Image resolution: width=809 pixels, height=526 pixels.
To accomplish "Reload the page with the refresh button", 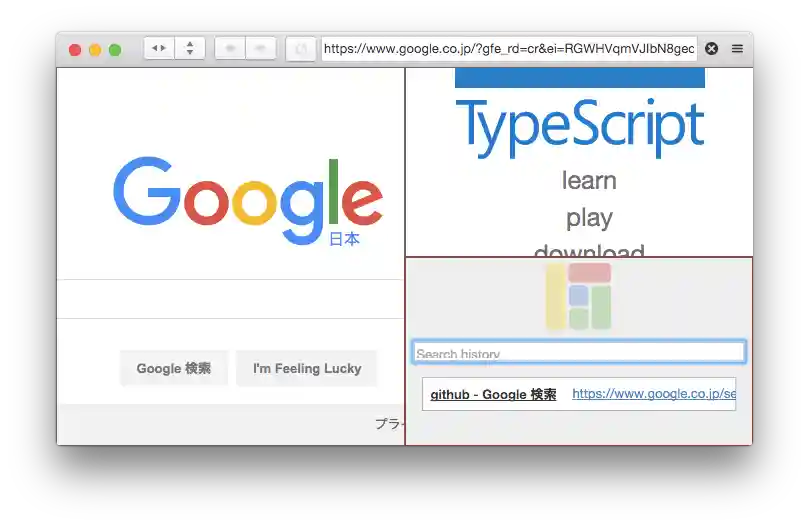I will click(x=301, y=49).
